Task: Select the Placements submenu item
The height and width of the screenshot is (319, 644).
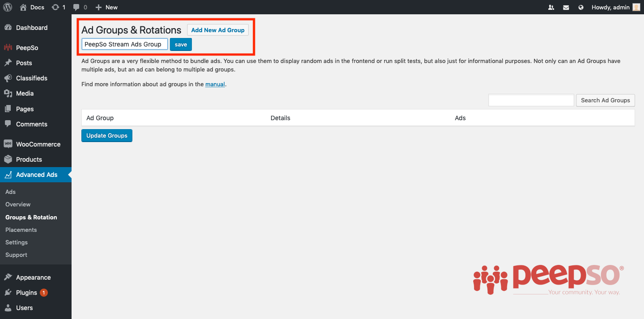Action: coord(21,230)
